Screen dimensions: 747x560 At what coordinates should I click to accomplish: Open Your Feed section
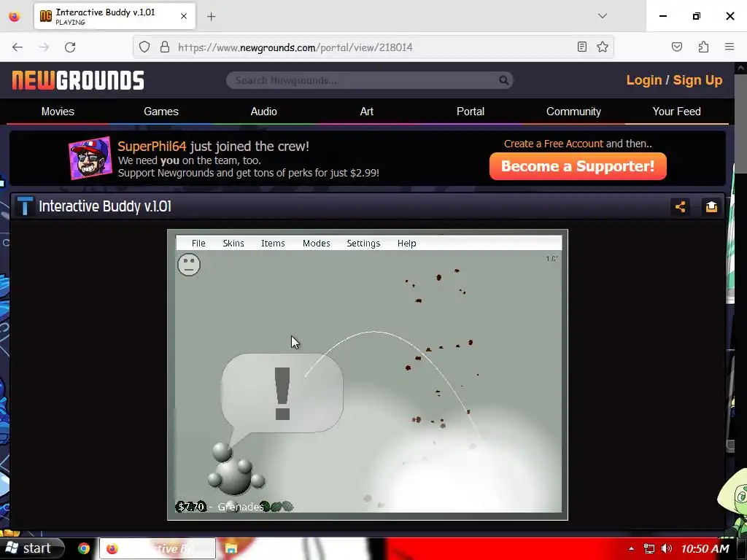coord(676,112)
